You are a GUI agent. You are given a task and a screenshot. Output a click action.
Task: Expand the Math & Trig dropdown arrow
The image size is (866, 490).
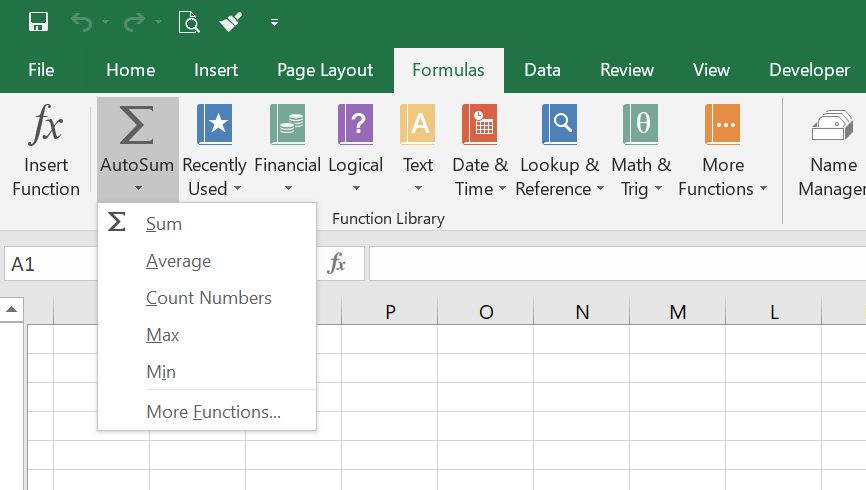(658, 189)
